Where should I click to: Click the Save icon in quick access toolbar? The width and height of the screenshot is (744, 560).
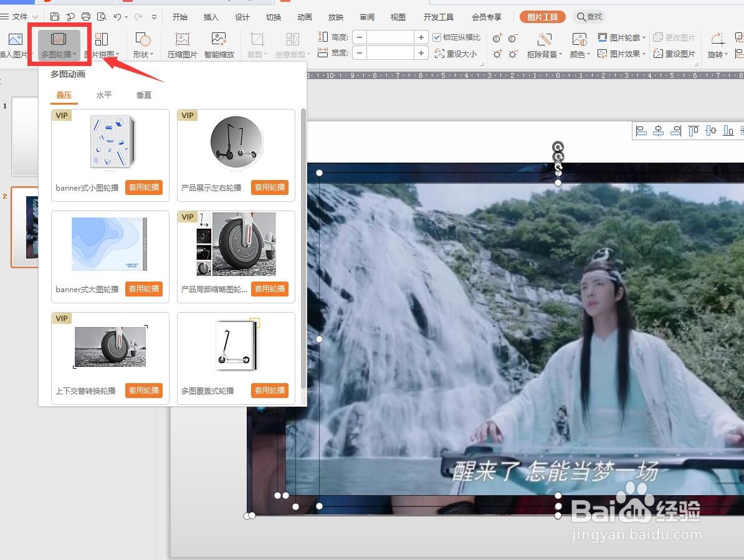(x=55, y=17)
